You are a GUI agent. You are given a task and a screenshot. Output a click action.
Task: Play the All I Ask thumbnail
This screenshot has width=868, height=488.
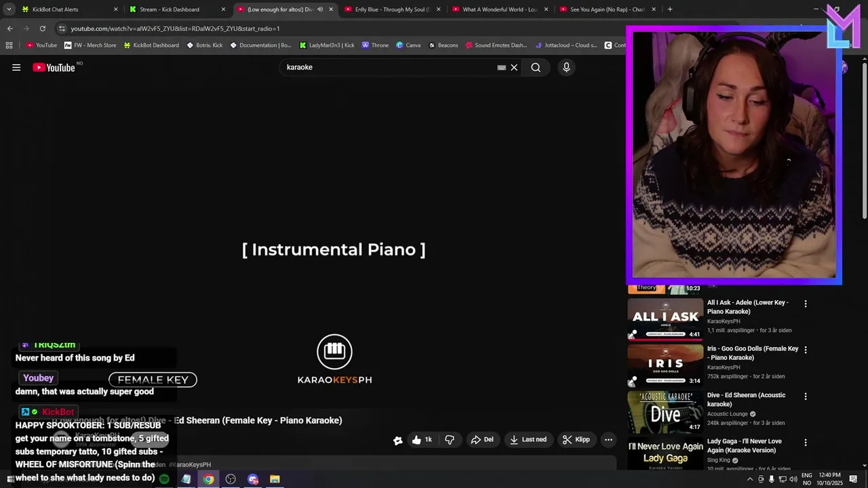[x=665, y=319]
